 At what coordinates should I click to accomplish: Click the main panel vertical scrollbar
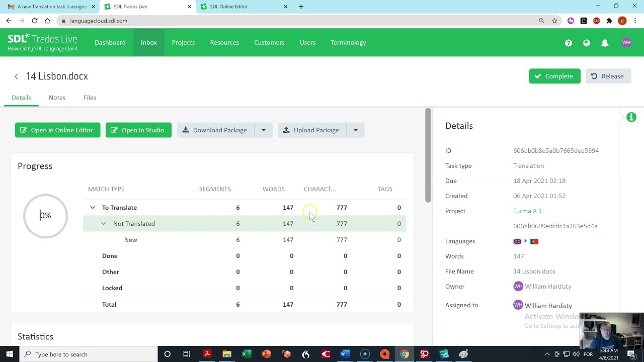coord(428,156)
